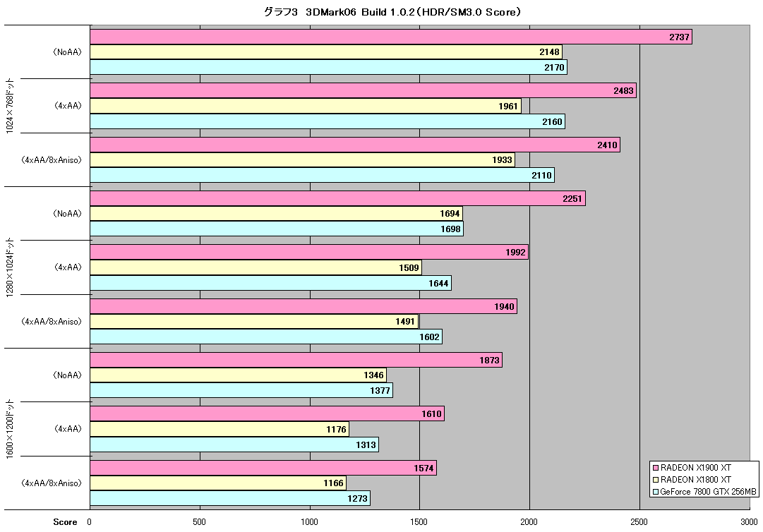
Task: Click the yellow RADEON X1800 XT legend swatch
Action: (656, 480)
